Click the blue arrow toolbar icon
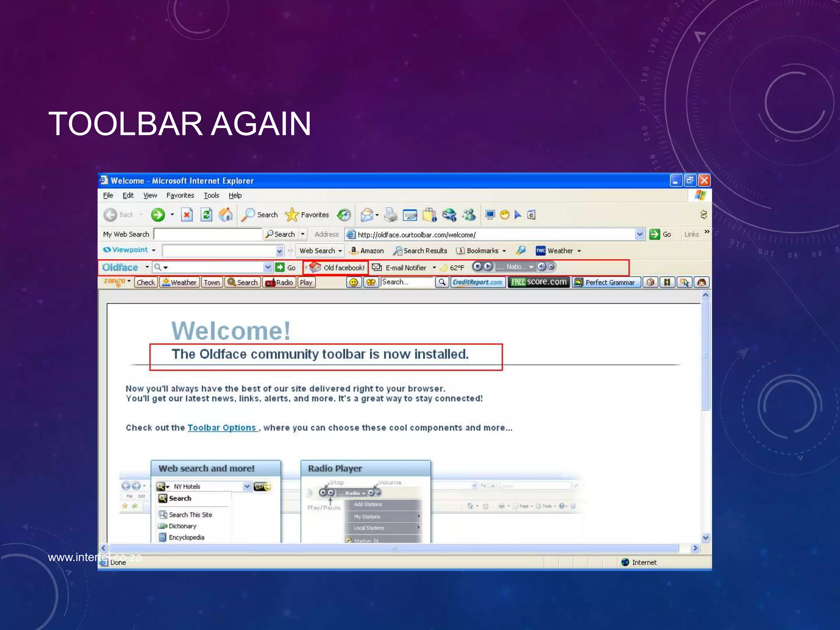This screenshot has width=840, height=630. click(x=518, y=215)
